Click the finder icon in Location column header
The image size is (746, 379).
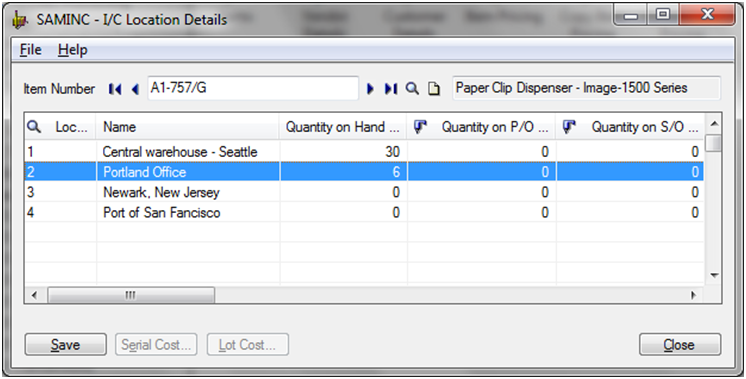coord(34,126)
